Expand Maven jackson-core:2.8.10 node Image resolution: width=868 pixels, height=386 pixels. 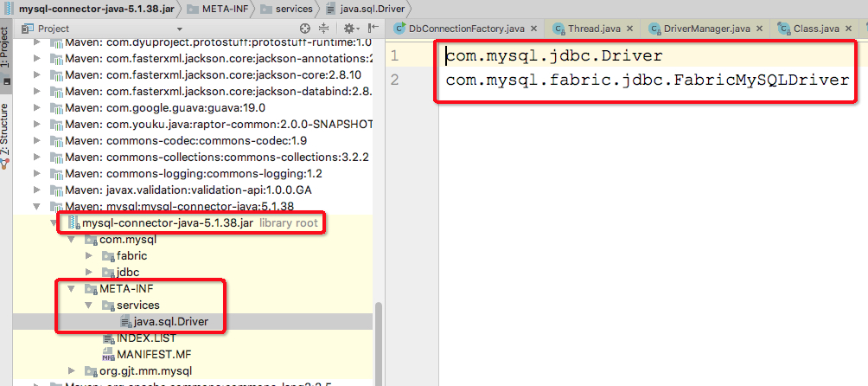[37, 74]
